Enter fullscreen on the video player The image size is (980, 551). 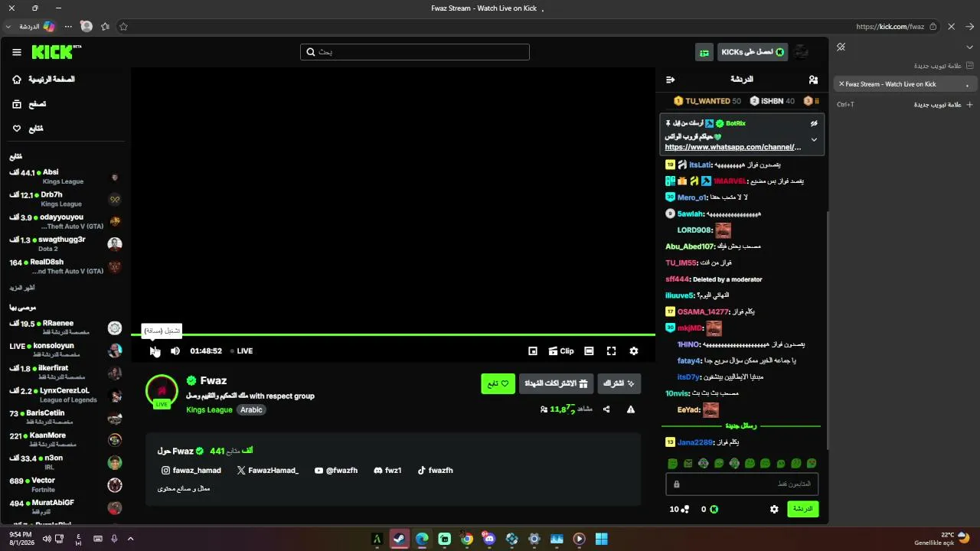coord(611,351)
